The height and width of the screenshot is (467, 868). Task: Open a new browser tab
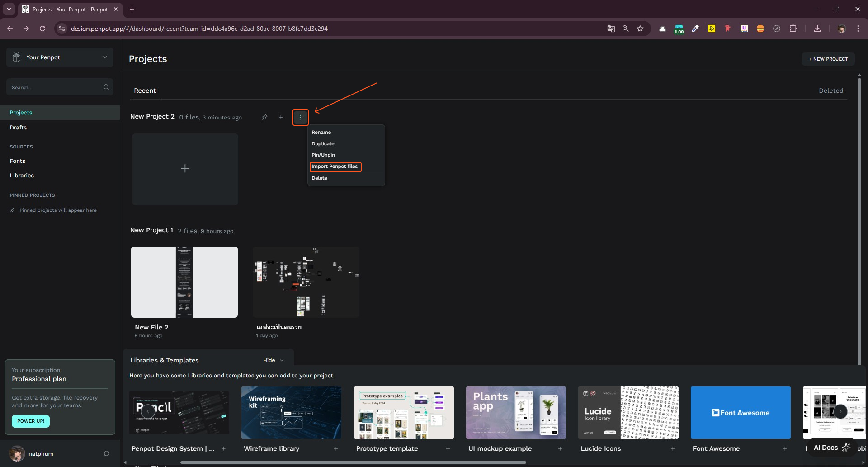tap(132, 9)
